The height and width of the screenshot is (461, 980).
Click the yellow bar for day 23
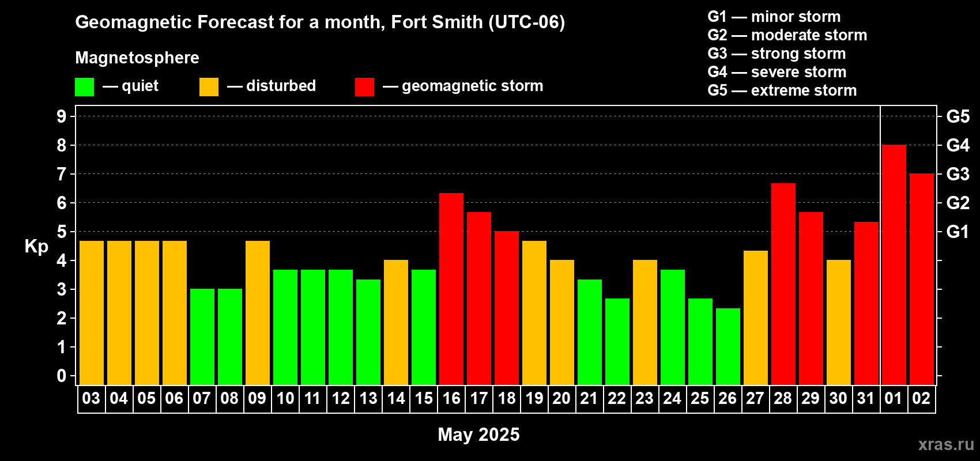[645, 323]
